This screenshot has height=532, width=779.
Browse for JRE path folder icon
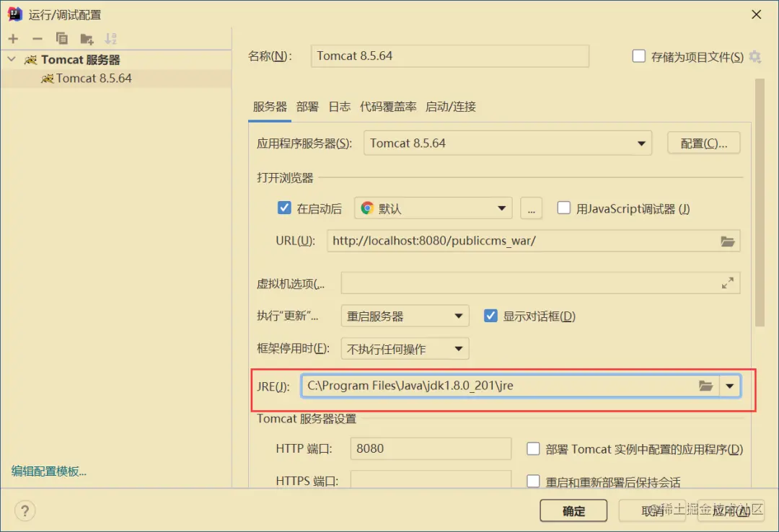(x=706, y=386)
